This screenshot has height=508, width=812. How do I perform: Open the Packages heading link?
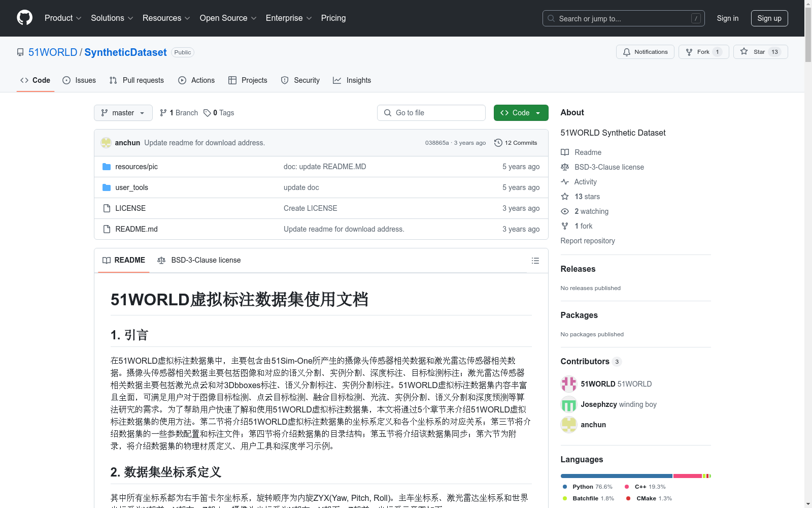(579, 315)
